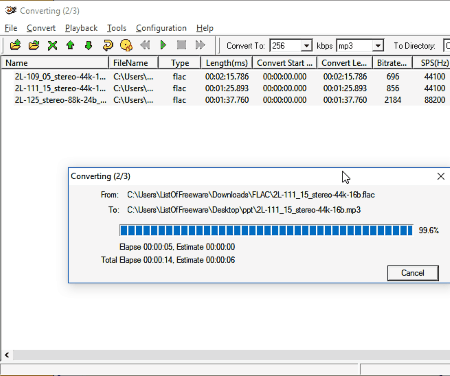The image size is (450, 376).
Task: Click the From file path in dialog
Action: click(251, 195)
